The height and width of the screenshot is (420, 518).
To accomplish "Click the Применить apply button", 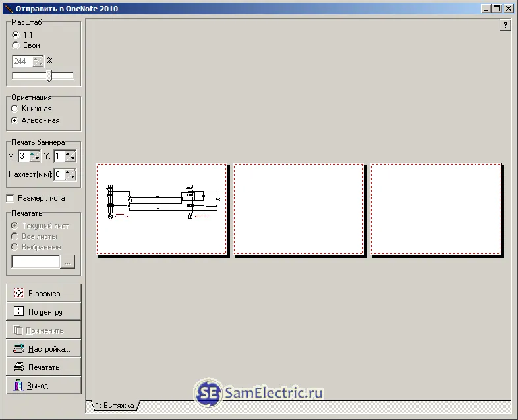I will (x=43, y=330).
